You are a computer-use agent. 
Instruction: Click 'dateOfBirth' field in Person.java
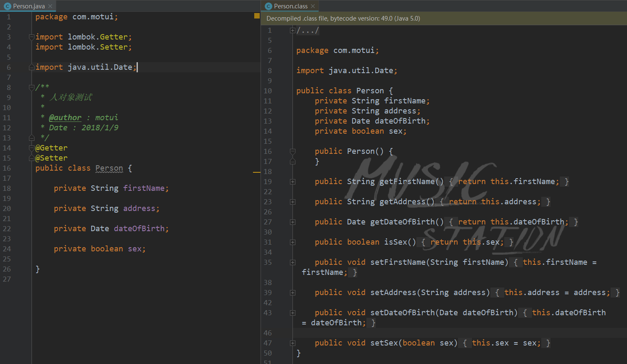[139, 229]
